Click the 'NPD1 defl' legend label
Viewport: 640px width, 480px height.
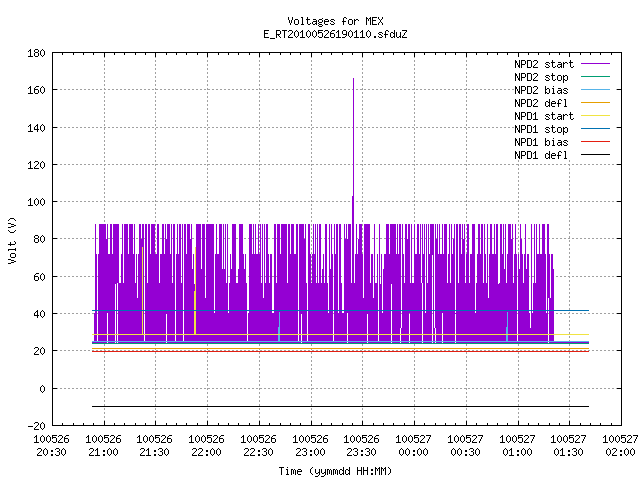[541, 156]
